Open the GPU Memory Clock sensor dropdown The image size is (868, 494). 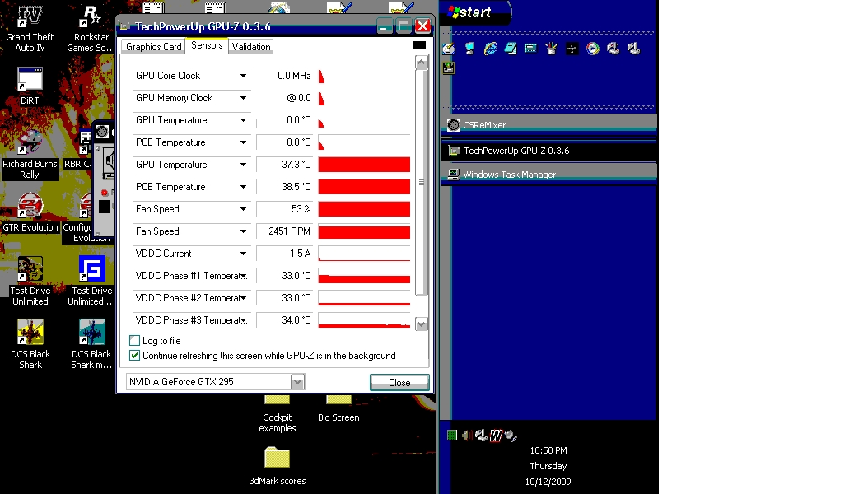click(x=243, y=98)
